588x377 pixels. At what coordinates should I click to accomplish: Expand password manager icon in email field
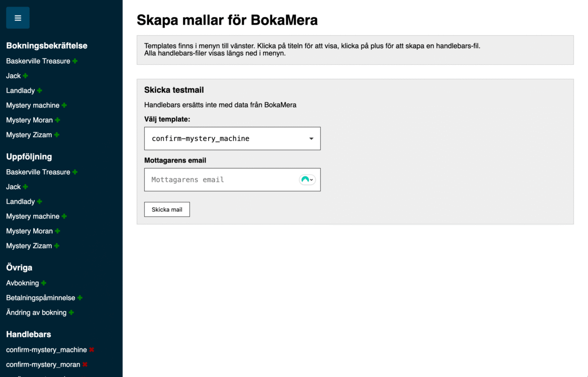pos(307,180)
